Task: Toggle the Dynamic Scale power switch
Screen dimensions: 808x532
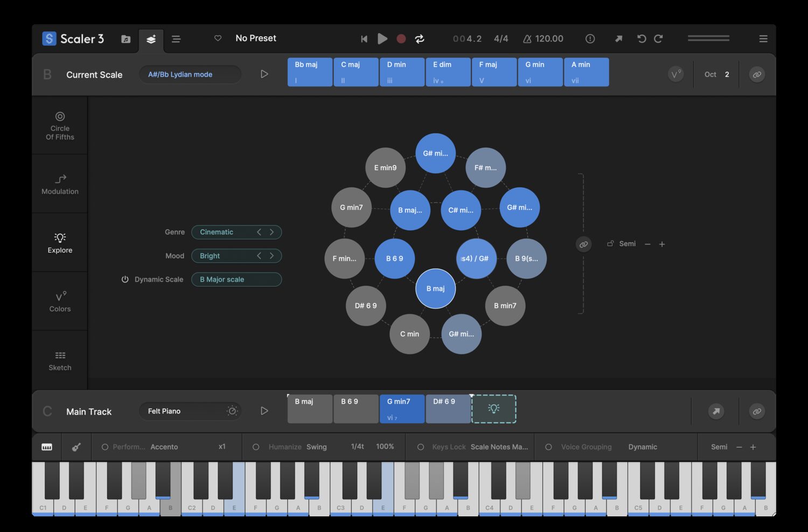Action: pyautogui.click(x=124, y=279)
